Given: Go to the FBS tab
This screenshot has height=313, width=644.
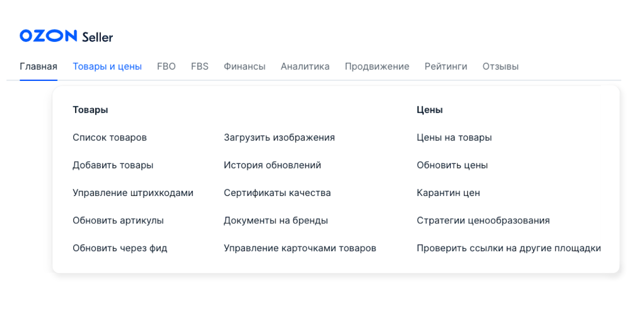Looking at the screenshot, I should click(x=200, y=66).
